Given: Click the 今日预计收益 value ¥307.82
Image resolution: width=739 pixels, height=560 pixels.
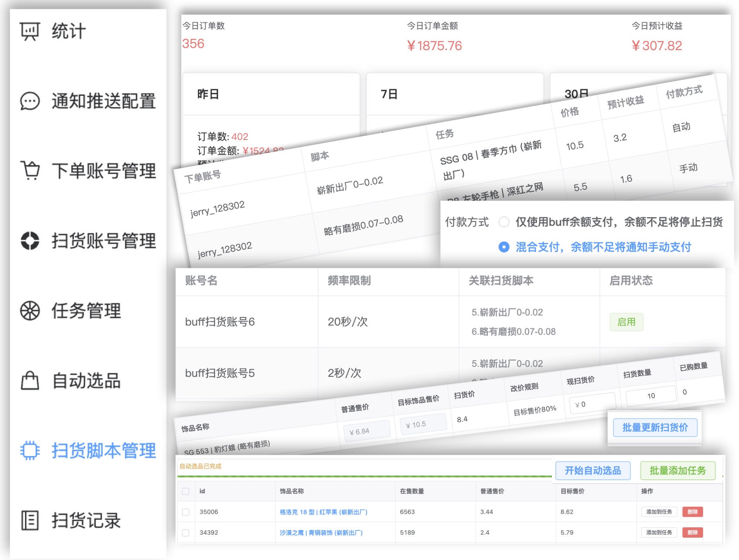Looking at the screenshot, I should [657, 46].
